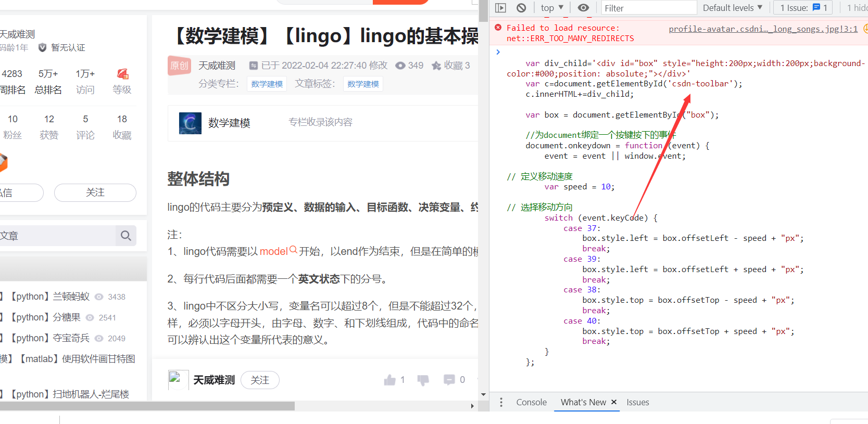Click author avatar in bottom bar
Viewport: 868px width, 424px height.
pyautogui.click(x=178, y=380)
